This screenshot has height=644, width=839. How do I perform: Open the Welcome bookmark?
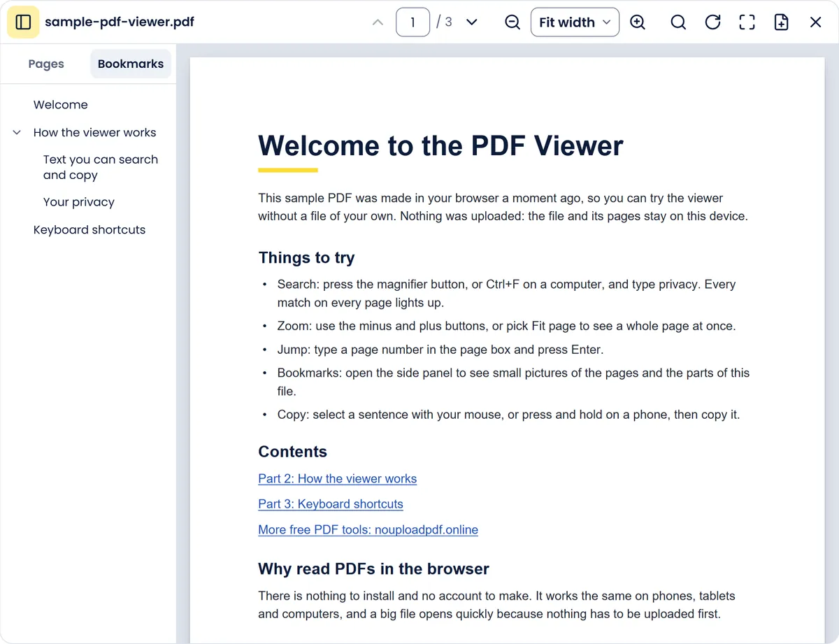pos(61,105)
